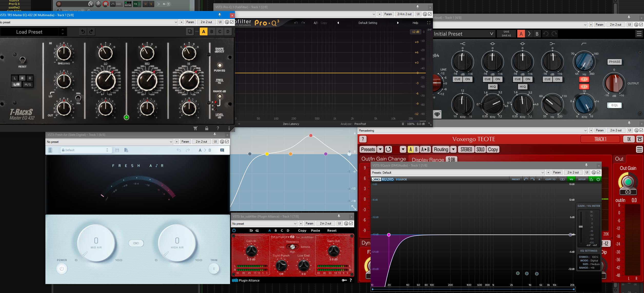The image size is (644, 293).
Task: Click the EQuick green power button
Action: point(598,179)
